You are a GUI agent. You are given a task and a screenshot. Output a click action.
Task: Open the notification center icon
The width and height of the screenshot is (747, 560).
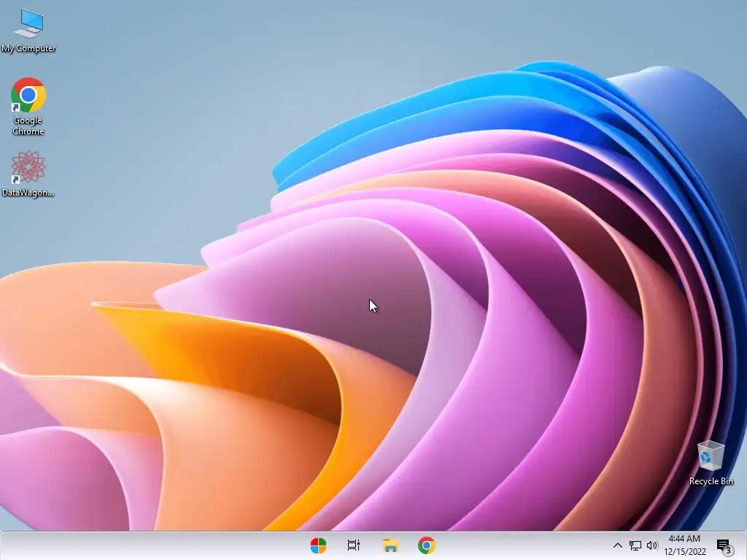pos(724,545)
